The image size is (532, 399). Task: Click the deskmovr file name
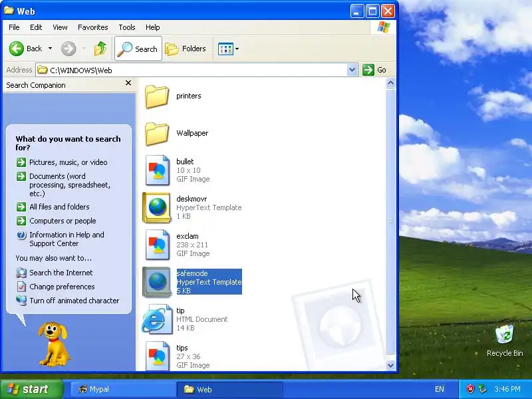(192, 199)
